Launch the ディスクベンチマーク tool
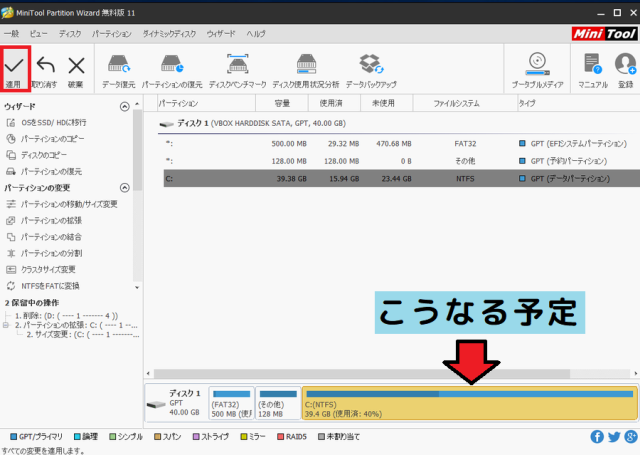Image resolution: width=640 pixels, height=455 pixels. [x=238, y=71]
